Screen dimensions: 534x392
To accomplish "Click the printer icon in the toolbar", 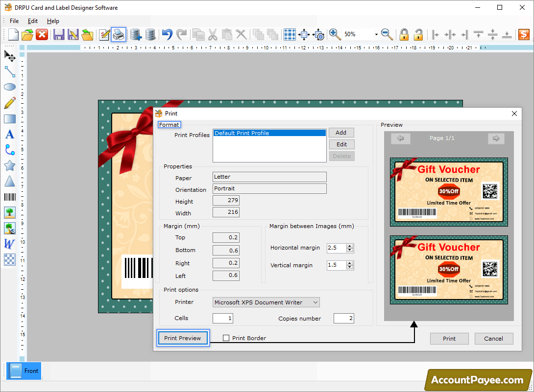I will tap(119, 34).
